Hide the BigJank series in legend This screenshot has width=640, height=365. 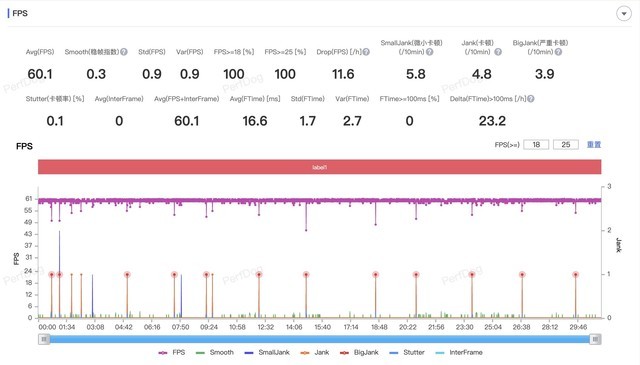(x=359, y=352)
